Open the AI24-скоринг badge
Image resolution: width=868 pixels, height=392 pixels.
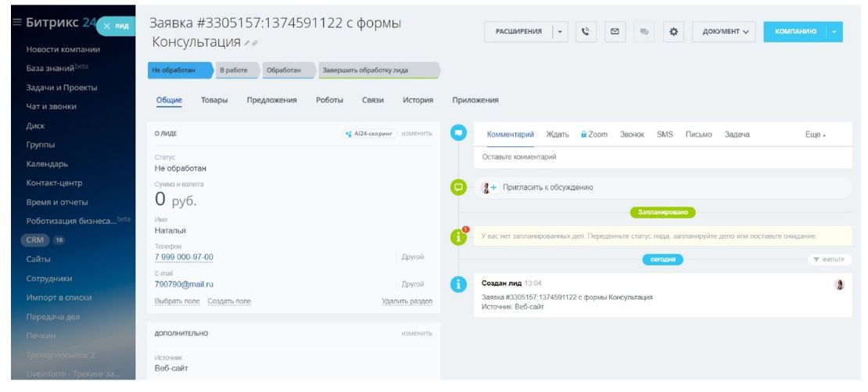(370, 134)
